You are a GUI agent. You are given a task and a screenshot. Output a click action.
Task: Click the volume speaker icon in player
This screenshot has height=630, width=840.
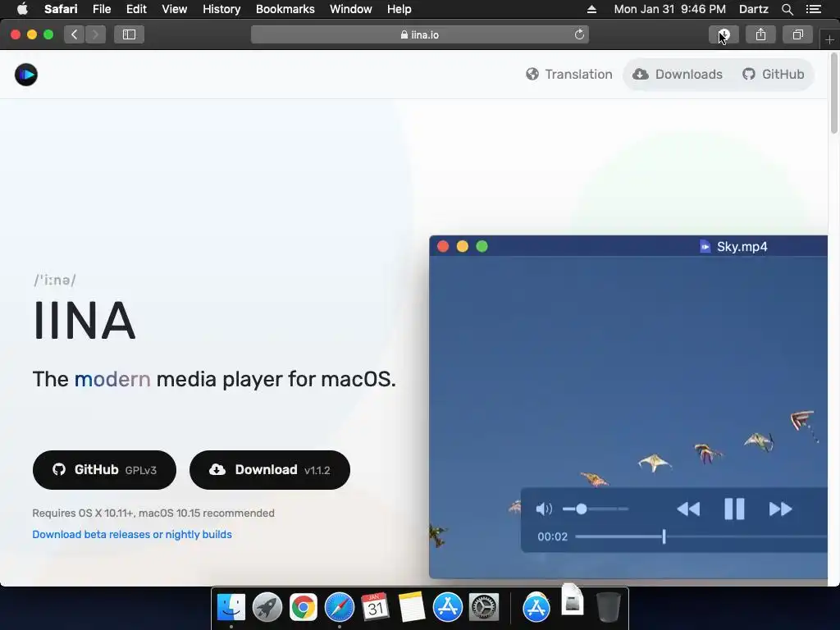click(543, 509)
